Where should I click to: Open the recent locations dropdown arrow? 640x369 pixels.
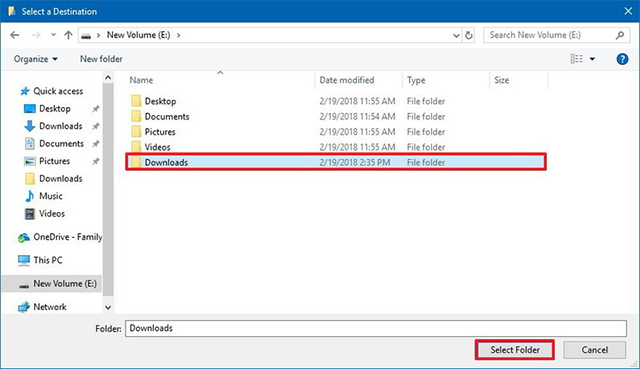(53, 35)
